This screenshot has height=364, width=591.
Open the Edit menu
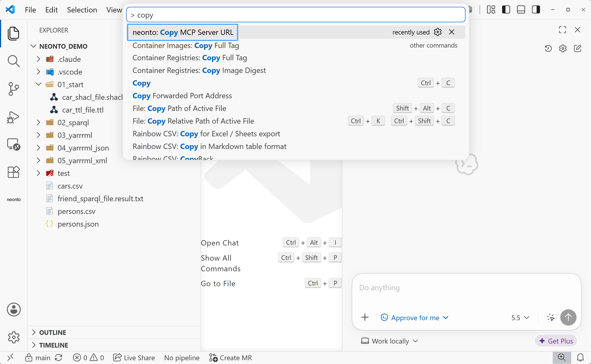pos(51,10)
